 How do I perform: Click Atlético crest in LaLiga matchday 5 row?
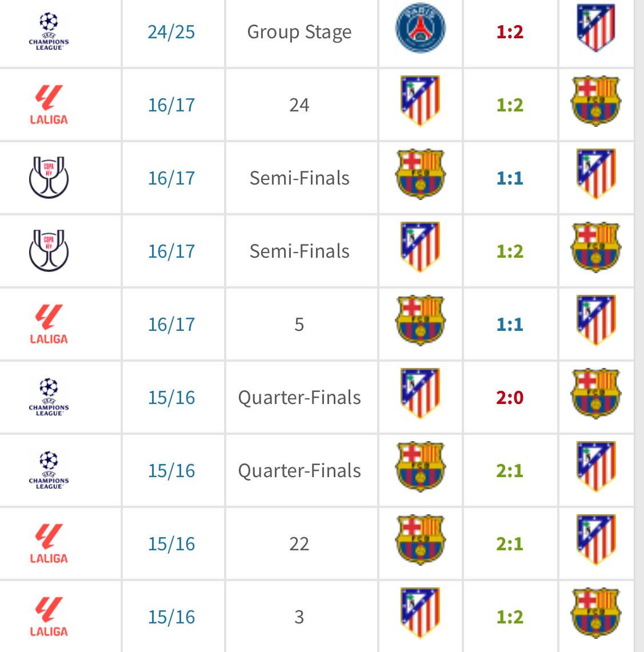tap(596, 320)
